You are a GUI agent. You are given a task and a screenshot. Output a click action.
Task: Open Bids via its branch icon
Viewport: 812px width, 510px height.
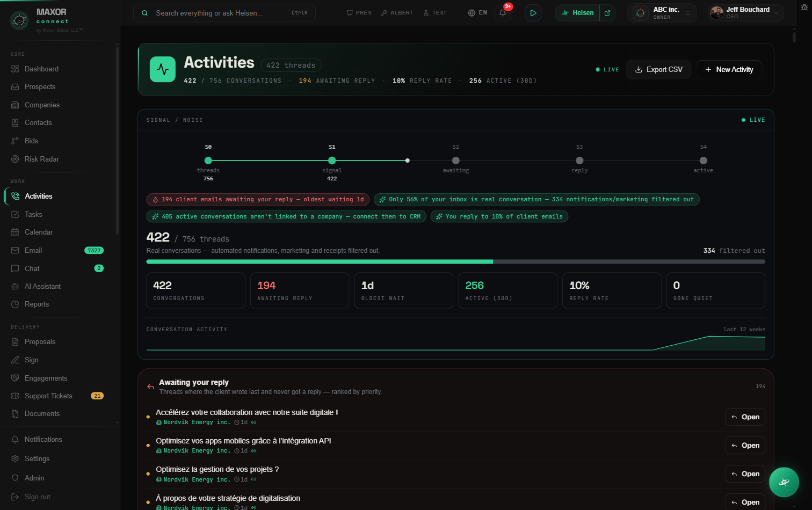point(15,141)
